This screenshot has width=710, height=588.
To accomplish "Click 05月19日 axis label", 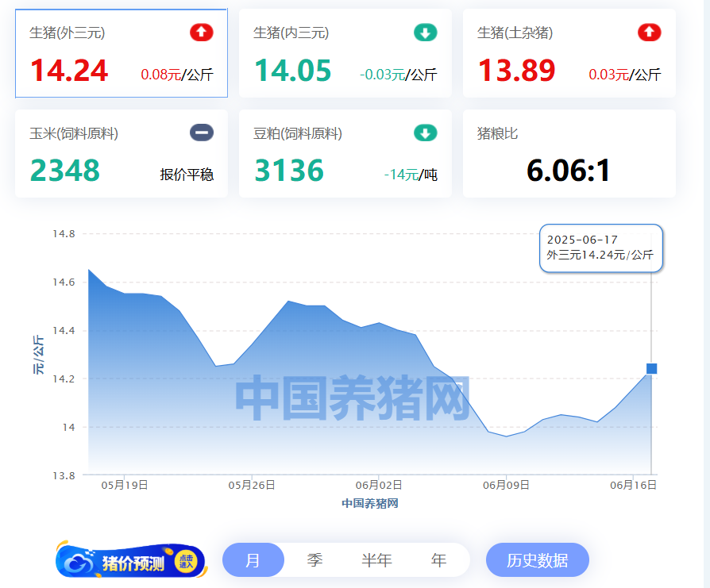I will (125, 486).
